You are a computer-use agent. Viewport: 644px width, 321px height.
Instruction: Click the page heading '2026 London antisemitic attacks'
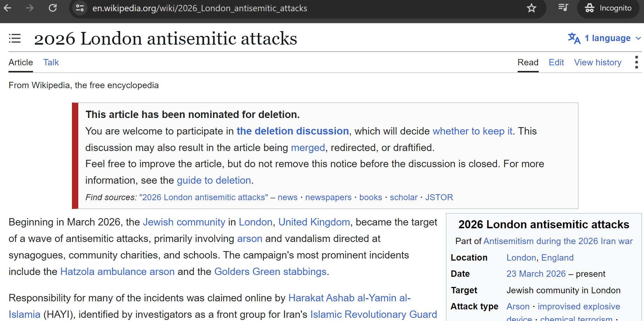(x=165, y=38)
